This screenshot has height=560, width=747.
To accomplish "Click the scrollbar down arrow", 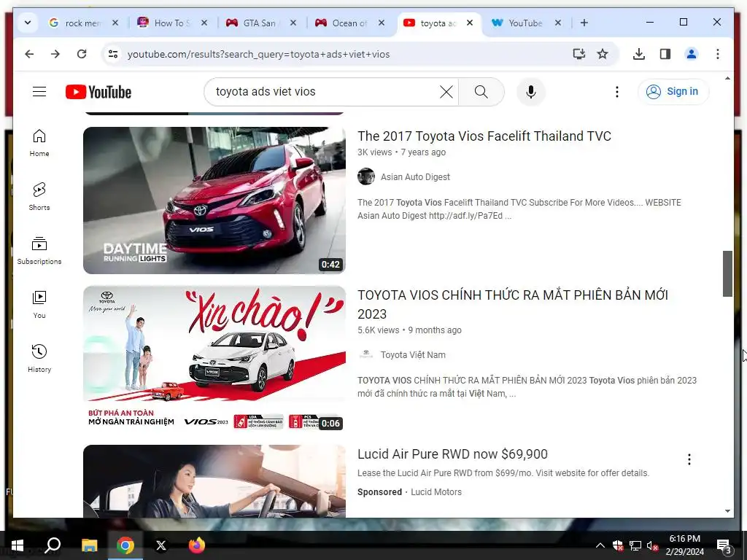I will point(727,511).
